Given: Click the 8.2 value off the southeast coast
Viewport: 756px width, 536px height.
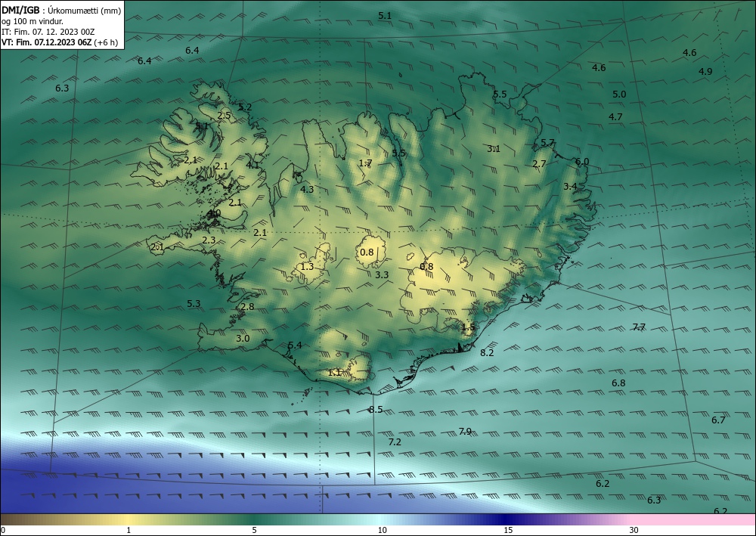Looking at the screenshot, I should [x=487, y=352].
